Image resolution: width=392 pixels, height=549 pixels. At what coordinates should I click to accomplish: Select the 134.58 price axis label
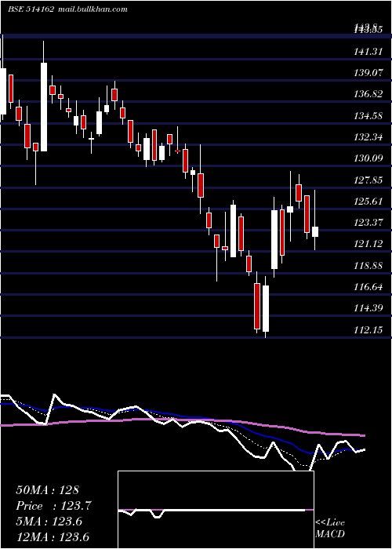[368, 116]
